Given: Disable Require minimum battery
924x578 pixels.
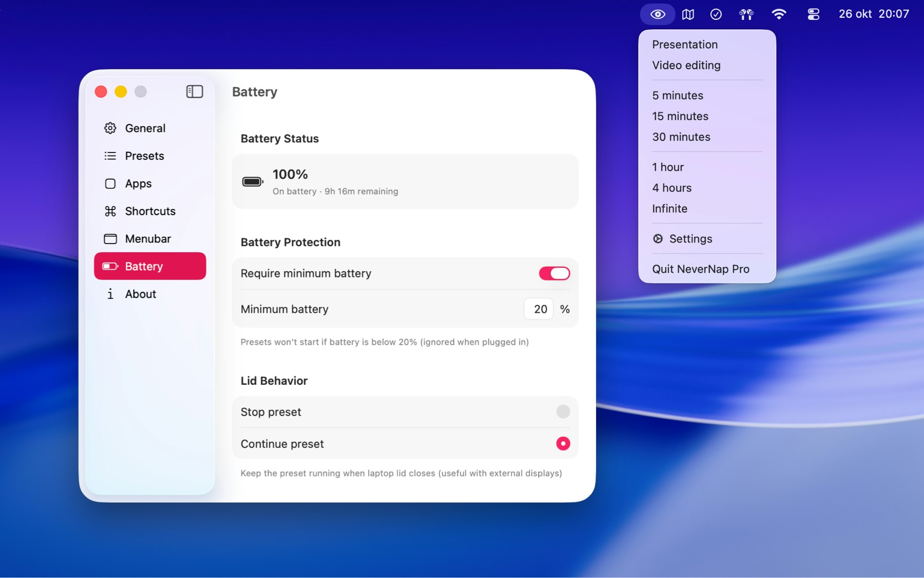Looking at the screenshot, I should (554, 273).
